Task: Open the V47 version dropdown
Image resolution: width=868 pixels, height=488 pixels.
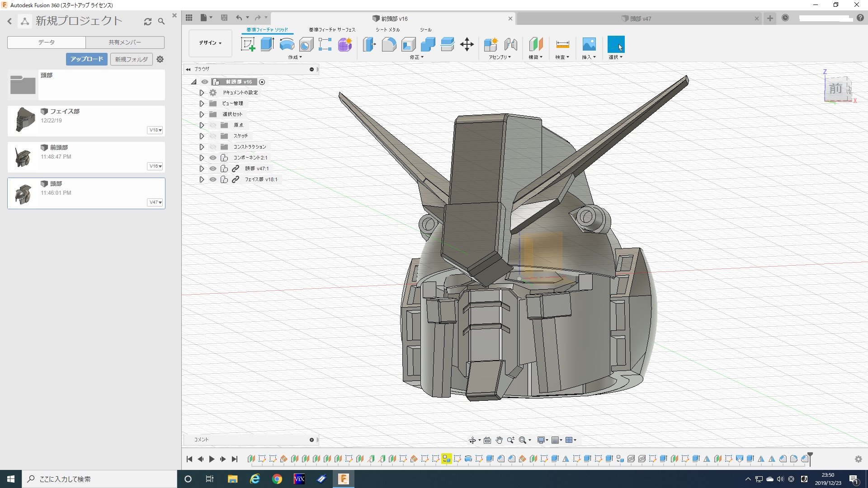Action: click(156, 202)
